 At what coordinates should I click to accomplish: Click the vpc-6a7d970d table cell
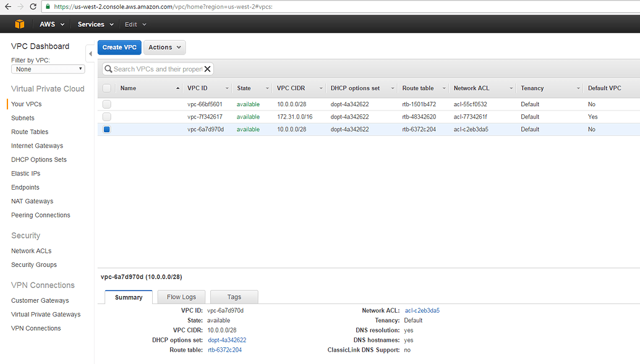pos(206,129)
